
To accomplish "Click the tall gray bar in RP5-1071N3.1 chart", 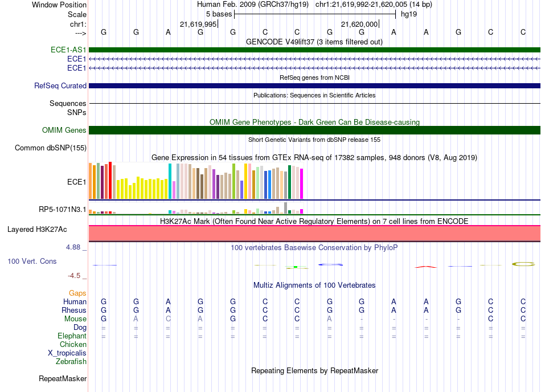I will (x=285, y=208).
